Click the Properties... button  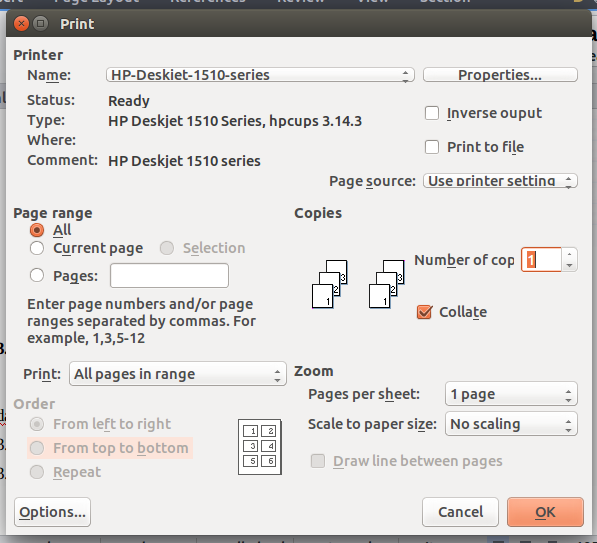[x=500, y=75]
